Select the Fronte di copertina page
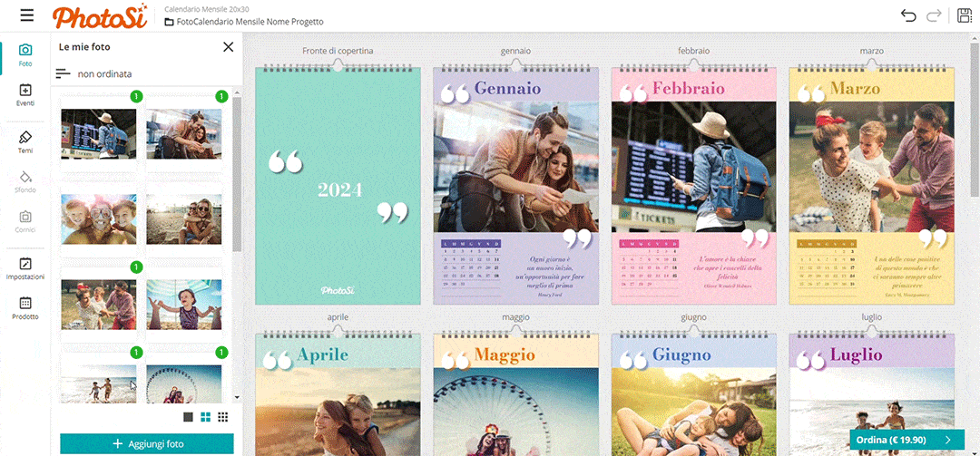This screenshot has width=980, height=456. [x=338, y=186]
